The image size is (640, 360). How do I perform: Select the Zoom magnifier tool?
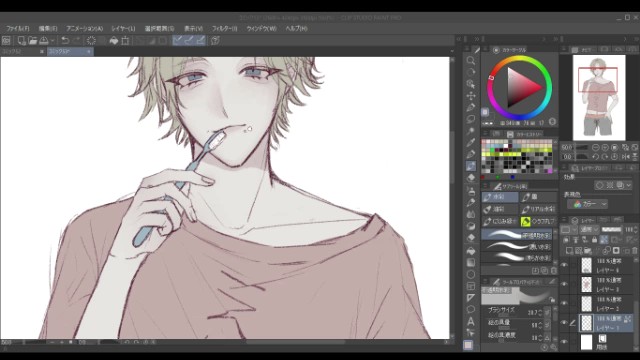(x=471, y=61)
